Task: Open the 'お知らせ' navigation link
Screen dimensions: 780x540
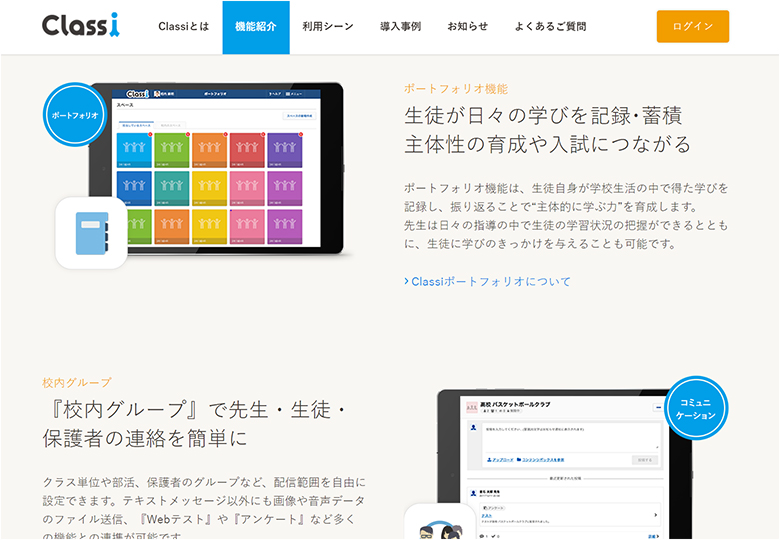Action: (x=467, y=27)
